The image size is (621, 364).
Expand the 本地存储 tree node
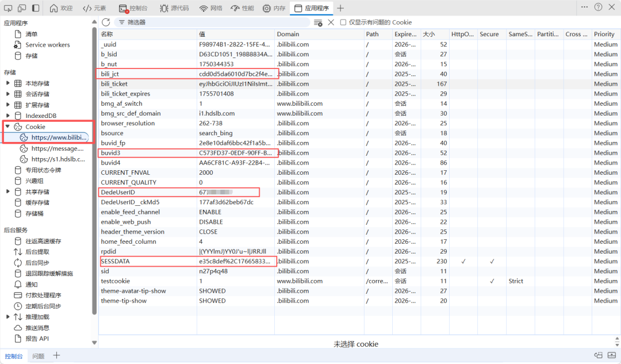click(7, 83)
